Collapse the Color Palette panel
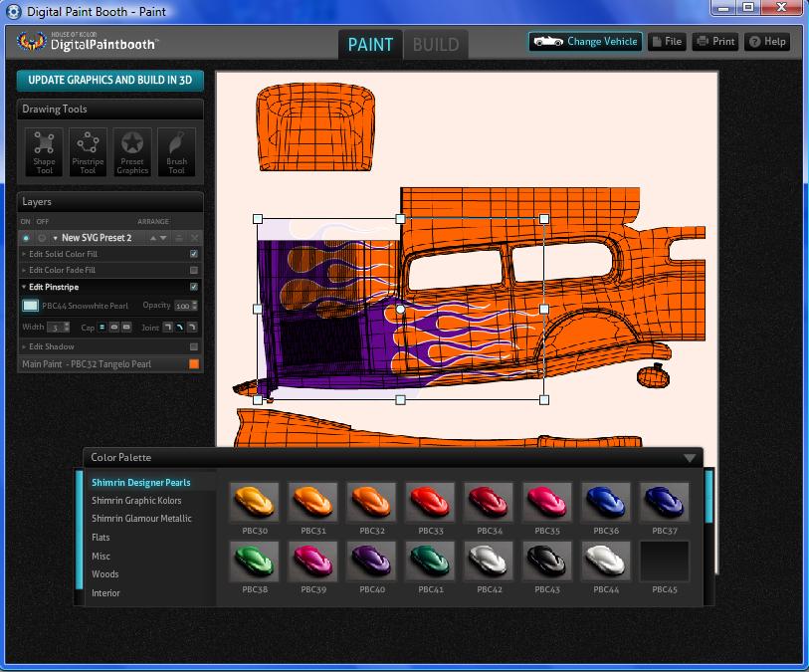Screen dimensions: 809x672 pos(689,458)
